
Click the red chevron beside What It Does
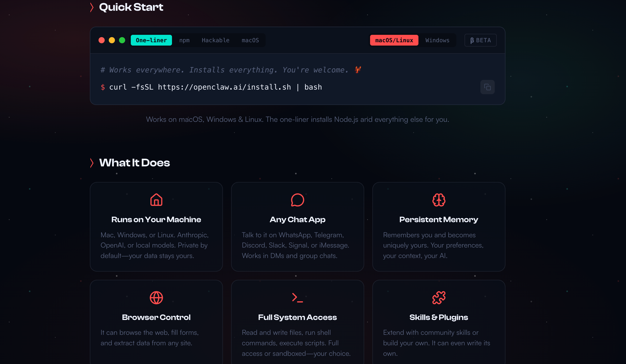92,163
